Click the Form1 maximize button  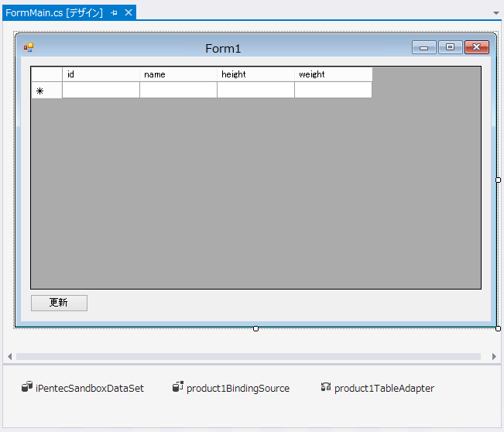click(451, 47)
